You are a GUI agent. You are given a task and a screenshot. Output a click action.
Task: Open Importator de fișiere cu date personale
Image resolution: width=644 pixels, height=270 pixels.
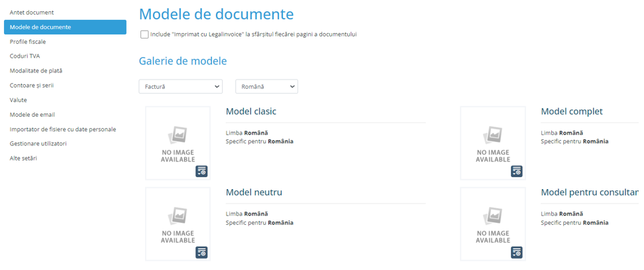pos(63,129)
